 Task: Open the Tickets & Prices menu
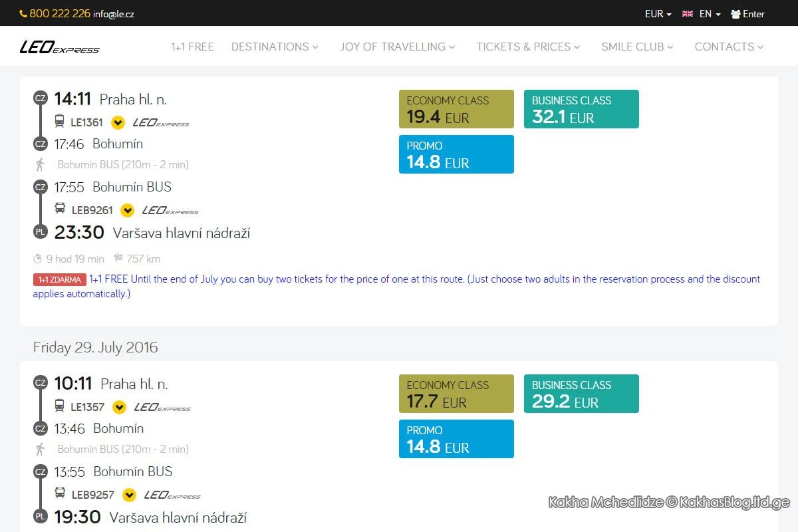tap(528, 47)
